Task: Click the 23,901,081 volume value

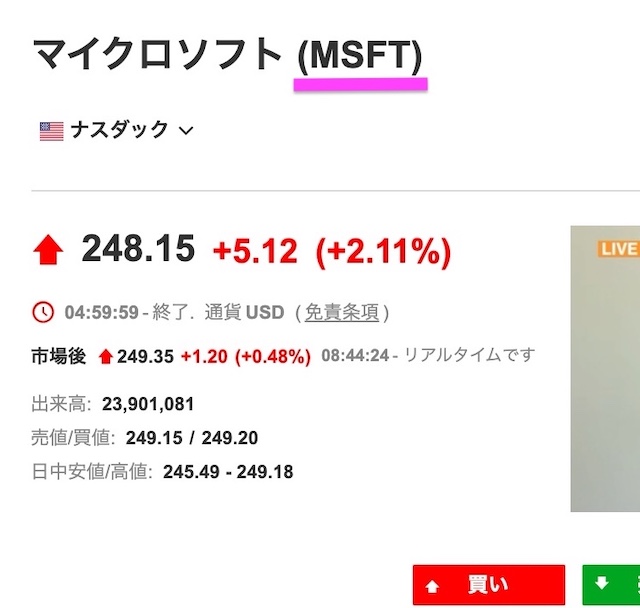Action: pos(148,404)
